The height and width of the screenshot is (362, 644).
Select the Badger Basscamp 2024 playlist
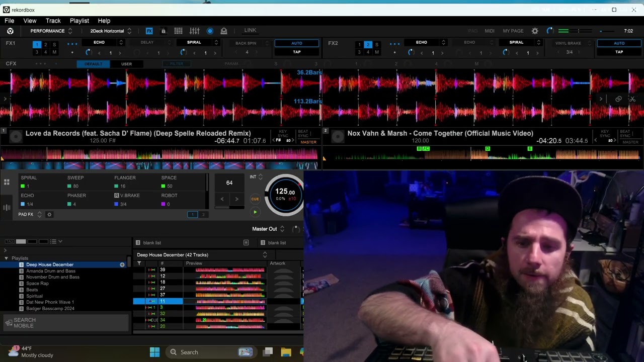50,309
